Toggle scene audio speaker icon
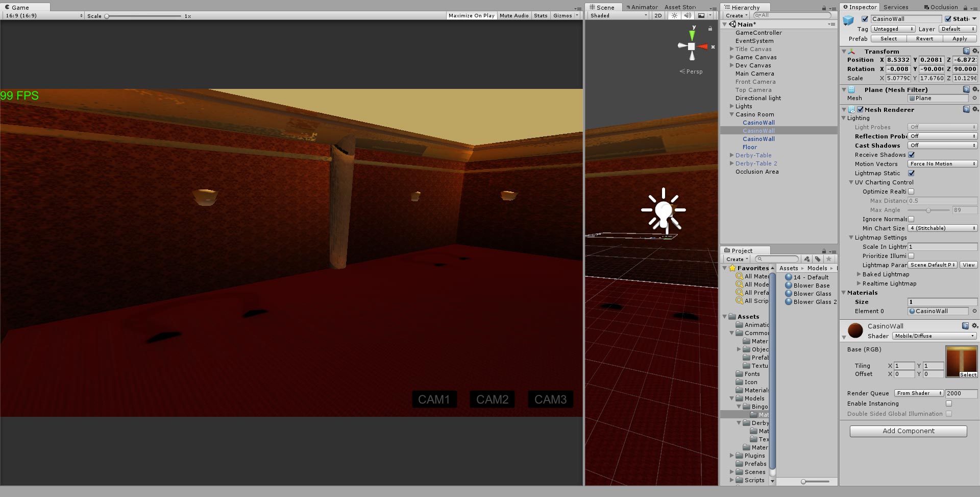 pyautogui.click(x=688, y=15)
